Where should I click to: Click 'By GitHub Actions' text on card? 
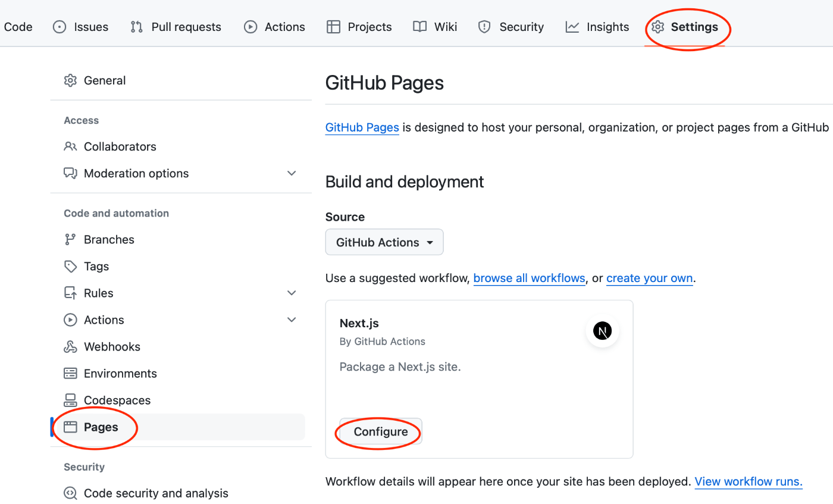pos(383,341)
